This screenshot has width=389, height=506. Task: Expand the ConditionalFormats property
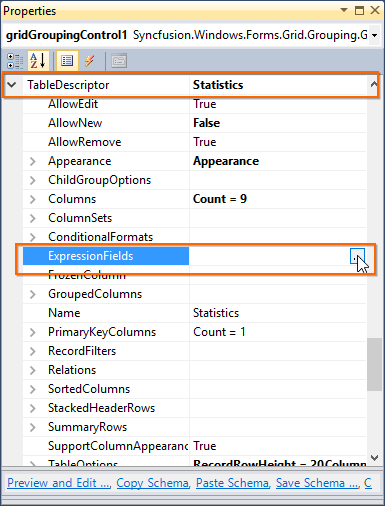[33, 237]
